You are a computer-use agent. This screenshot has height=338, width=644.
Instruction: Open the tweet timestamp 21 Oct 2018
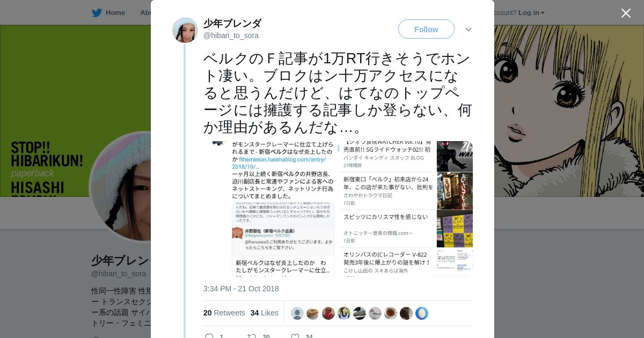click(241, 289)
